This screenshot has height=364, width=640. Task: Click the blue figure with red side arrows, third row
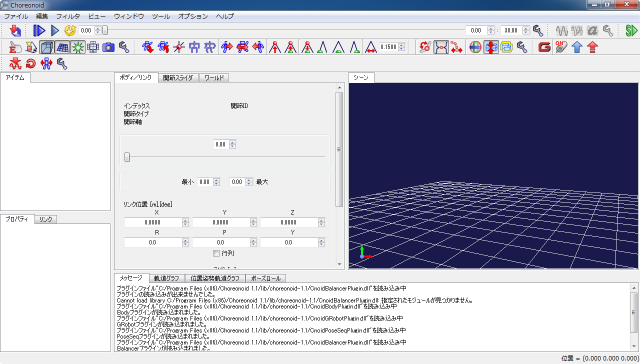[47, 63]
